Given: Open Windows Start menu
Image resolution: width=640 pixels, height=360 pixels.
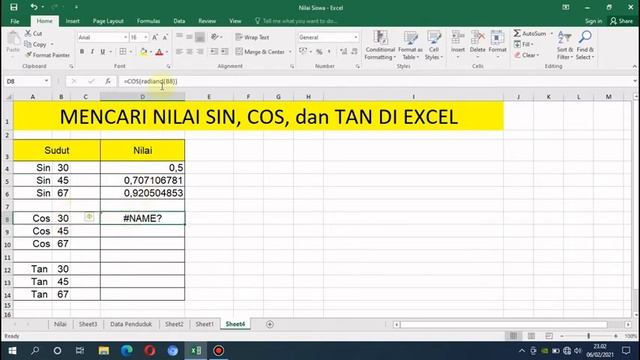Looking at the screenshot, I should coord(12,351).
